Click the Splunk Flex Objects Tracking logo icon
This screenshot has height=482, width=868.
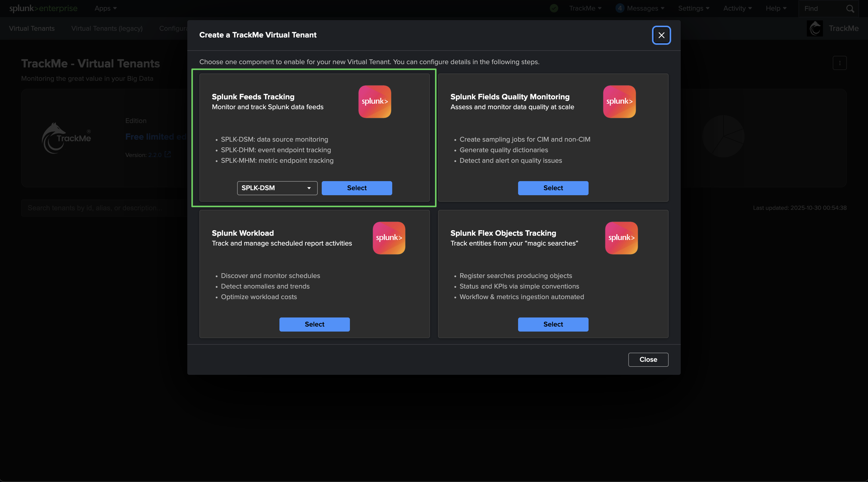[x=621, y=238]
